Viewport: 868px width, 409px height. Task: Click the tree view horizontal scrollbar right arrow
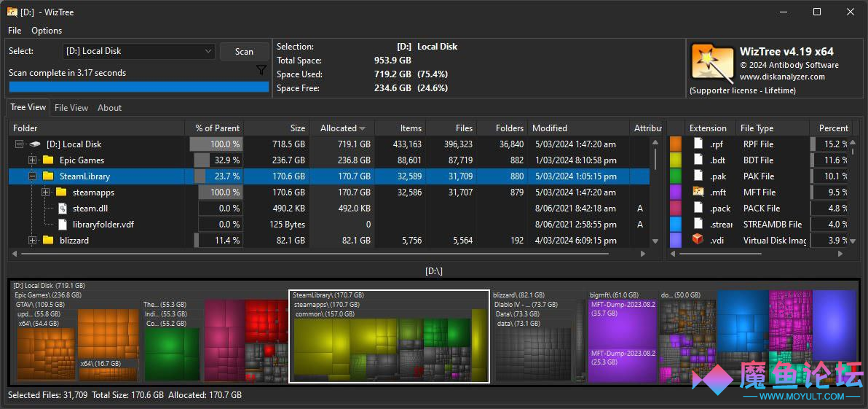(x=643, y=254)
